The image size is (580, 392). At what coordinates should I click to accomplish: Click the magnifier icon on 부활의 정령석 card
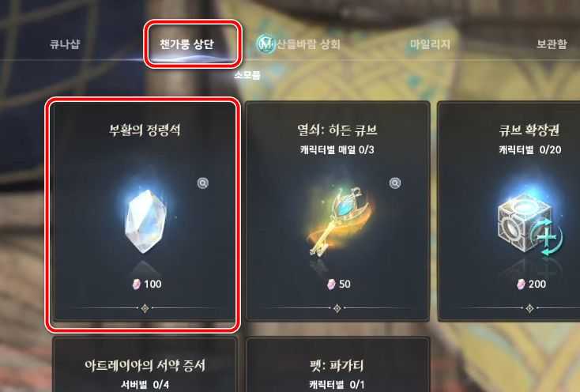pos(203,183)
